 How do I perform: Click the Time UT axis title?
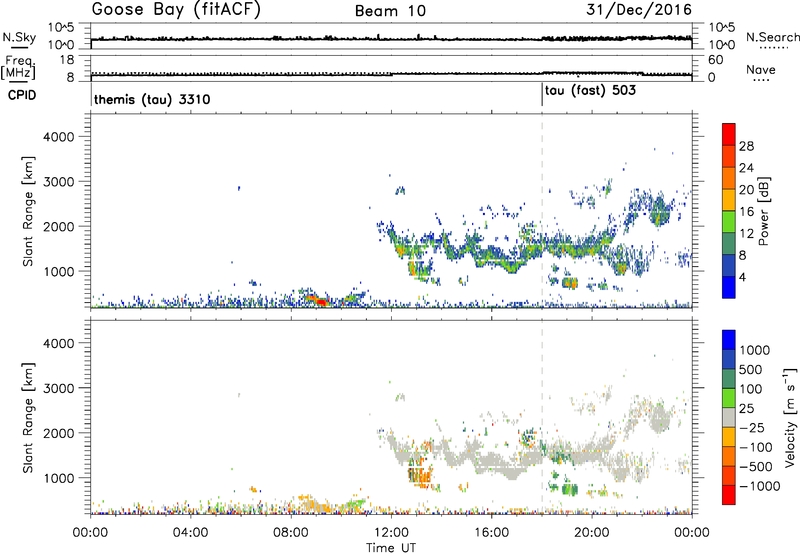coord(391,548)
